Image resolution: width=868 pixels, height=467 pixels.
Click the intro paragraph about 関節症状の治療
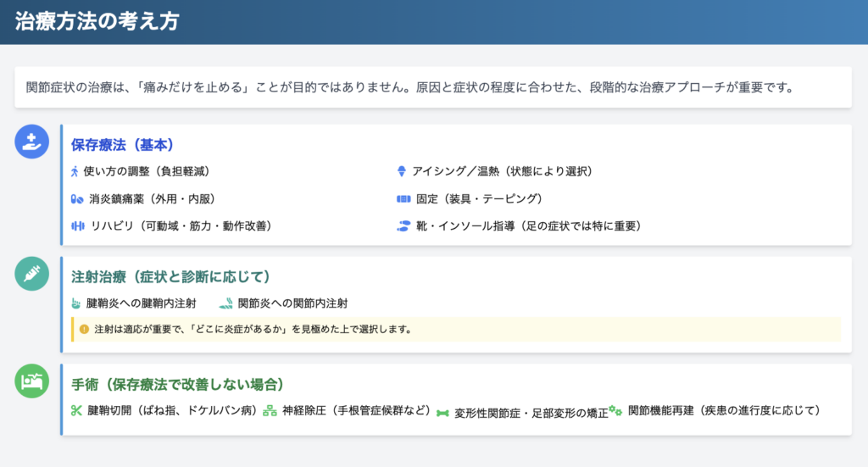[409, 87]
